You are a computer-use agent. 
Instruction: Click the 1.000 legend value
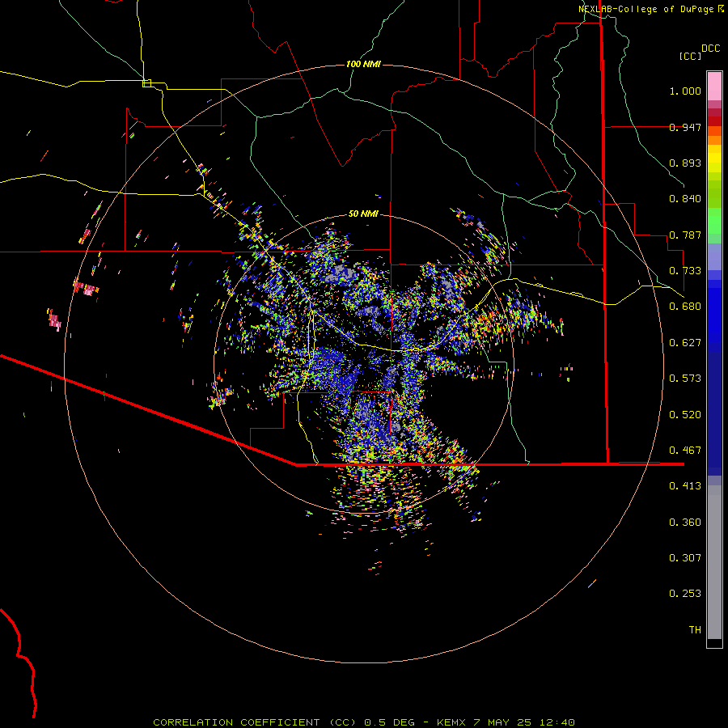coord(685,91)
